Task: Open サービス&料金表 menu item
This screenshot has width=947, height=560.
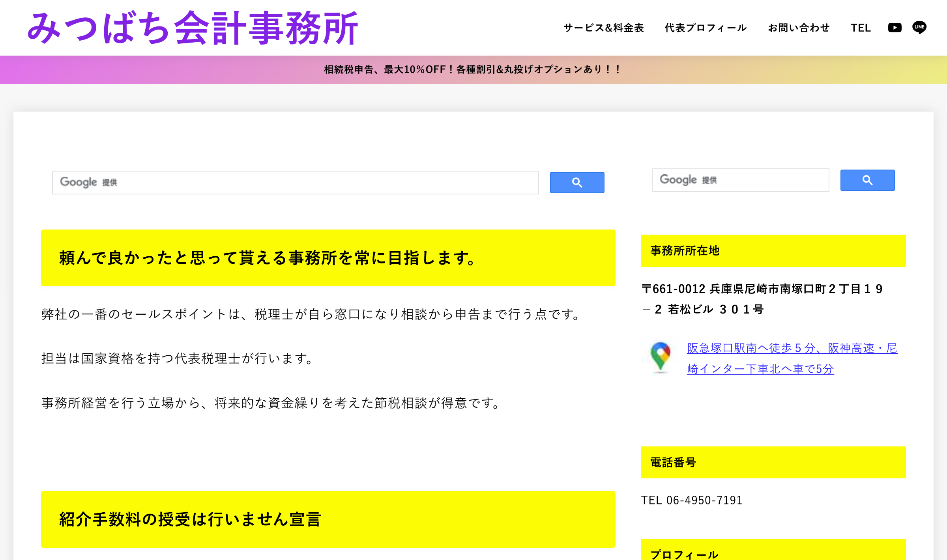Action: click(604, 28)
